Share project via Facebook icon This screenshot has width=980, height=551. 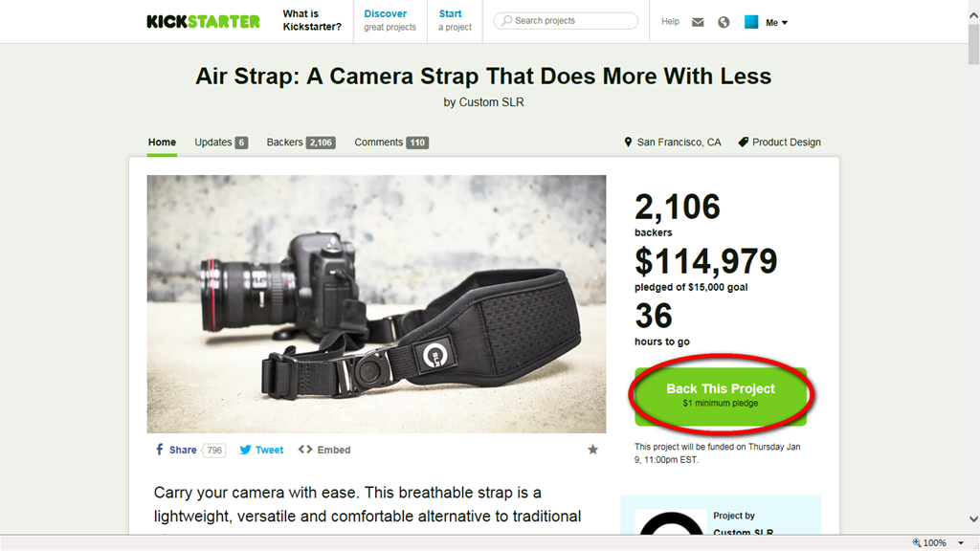point(160,450)
